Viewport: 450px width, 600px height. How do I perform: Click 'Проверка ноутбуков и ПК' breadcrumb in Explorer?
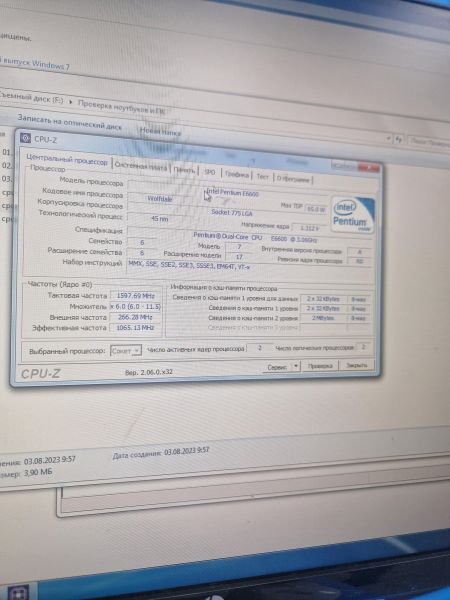[122, 107]
